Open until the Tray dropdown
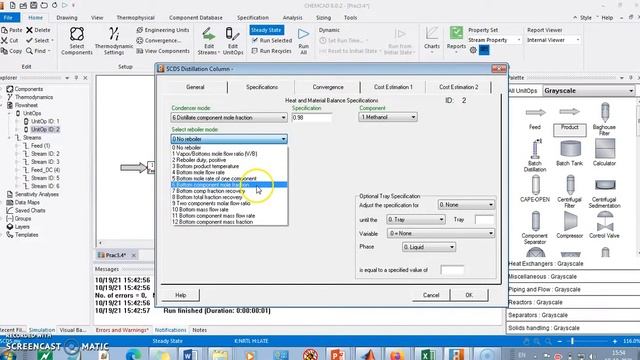The width and height of the screenshot is (640, 360). tap(416, 220)
